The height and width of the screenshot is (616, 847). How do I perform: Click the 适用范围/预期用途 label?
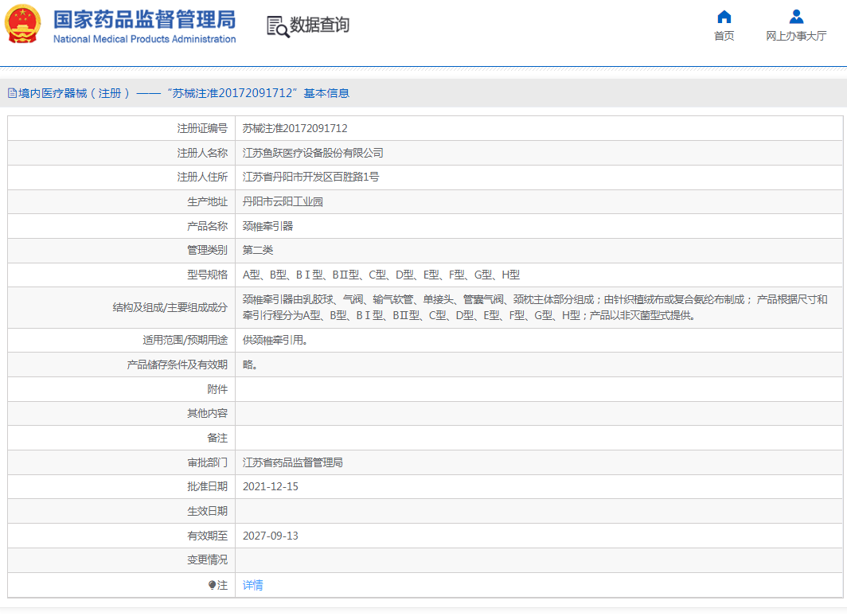tap(185, 340)
